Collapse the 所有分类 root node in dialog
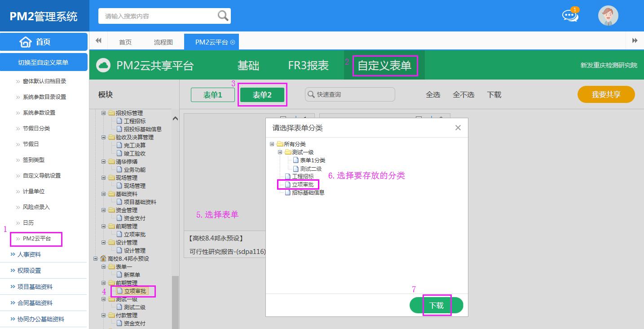The image size is (644, 329). coord(272,144)
